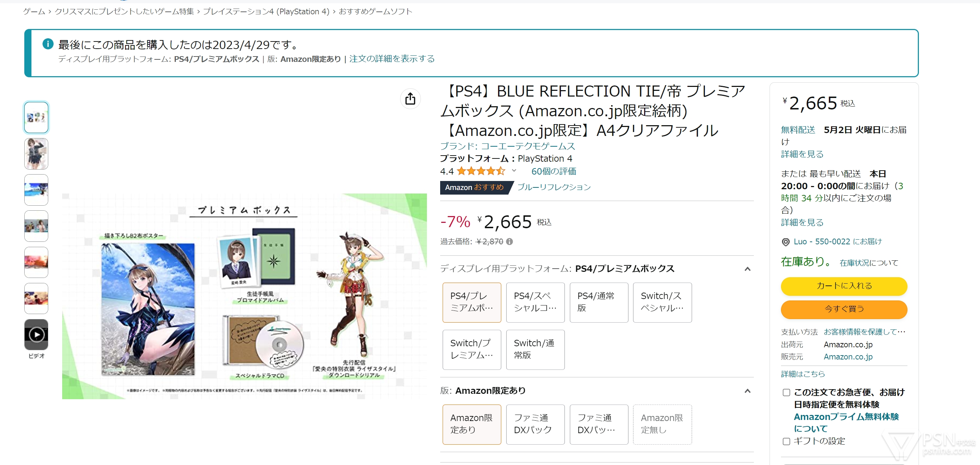This screenshot has height=465, width=980.
Task: Click the 今すぐ買う button
Action: click(844, 309)
